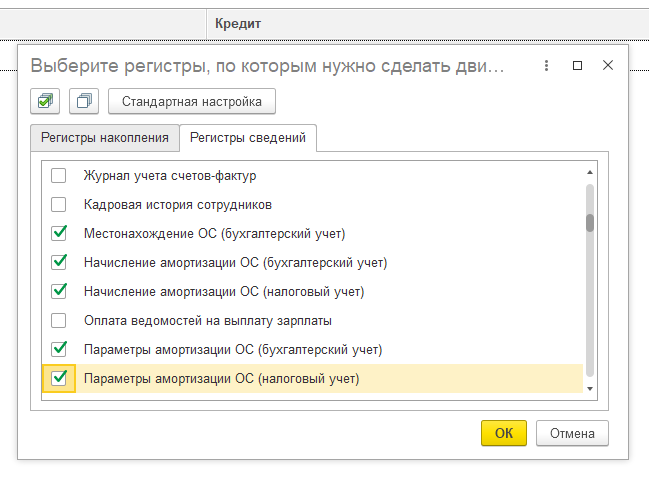The image size is (649, 488).
Task: Select row text Параметры амортизации ОС (бухгалтерский учет)
Action: click(233, 349)
